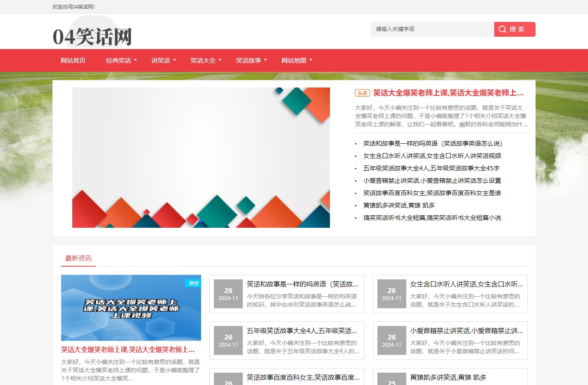Click the red 搜索 button

coord(514,29)
